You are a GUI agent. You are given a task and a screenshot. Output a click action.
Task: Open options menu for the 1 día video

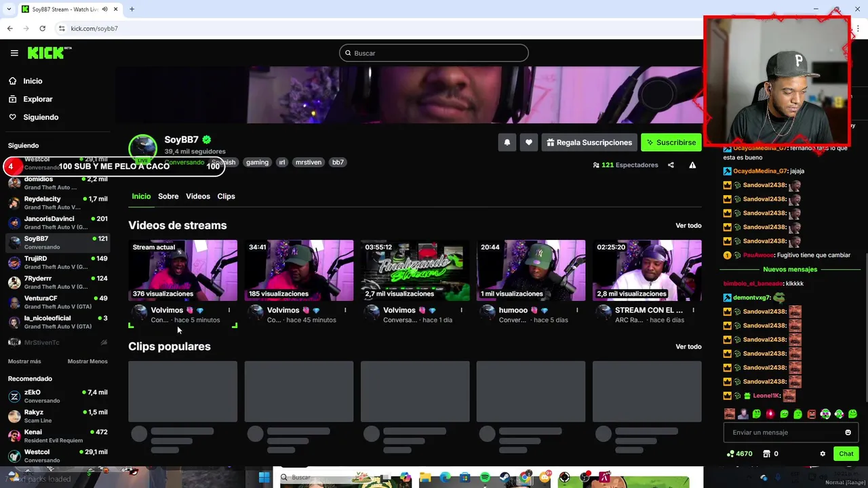tap(461, 310)
